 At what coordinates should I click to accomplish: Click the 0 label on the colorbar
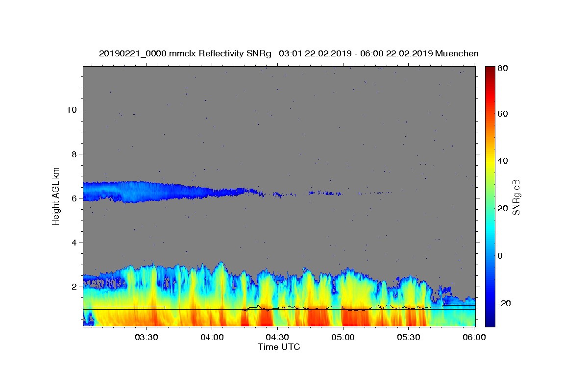click(500, 256)
